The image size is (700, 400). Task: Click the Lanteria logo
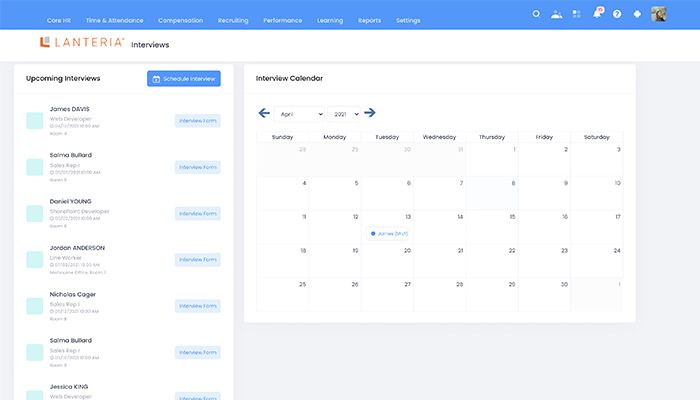82,43
